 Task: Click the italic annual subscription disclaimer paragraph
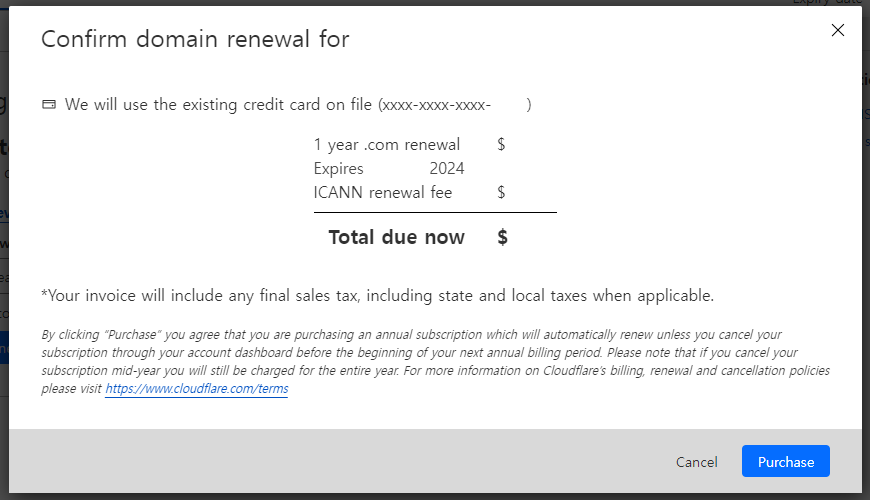click(436, 361)
